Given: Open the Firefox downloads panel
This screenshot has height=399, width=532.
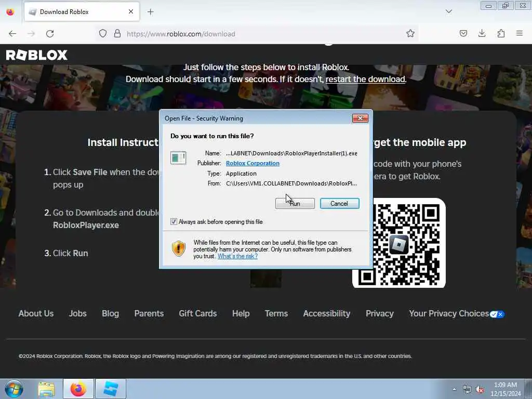Looking at the screenshot, I should tap(482, 34).
